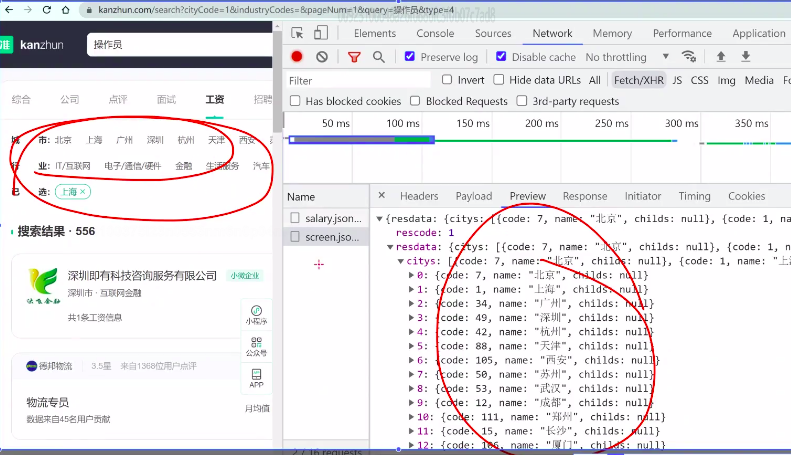Collapse the top-level resdata object
Viewport: 791px width, 455px height.
[x=379, y=219]
